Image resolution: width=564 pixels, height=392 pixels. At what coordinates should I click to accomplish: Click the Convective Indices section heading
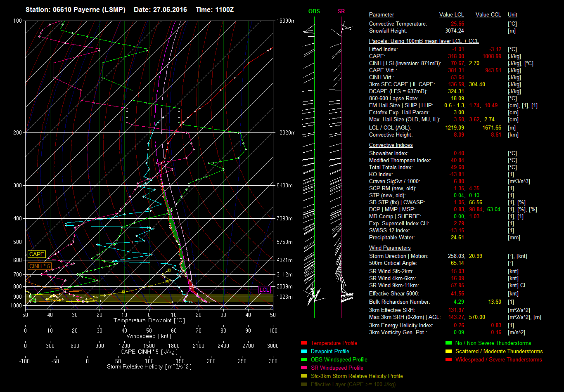point(391,145)
